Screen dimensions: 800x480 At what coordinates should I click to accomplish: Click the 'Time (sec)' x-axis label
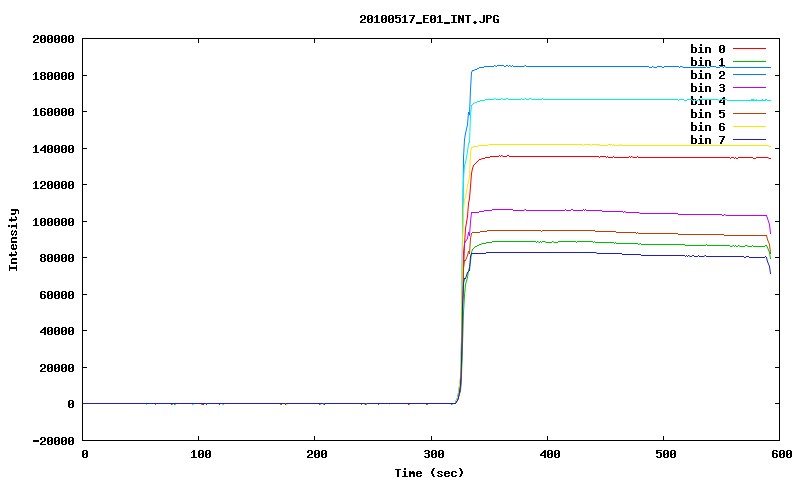pos(429,473)
